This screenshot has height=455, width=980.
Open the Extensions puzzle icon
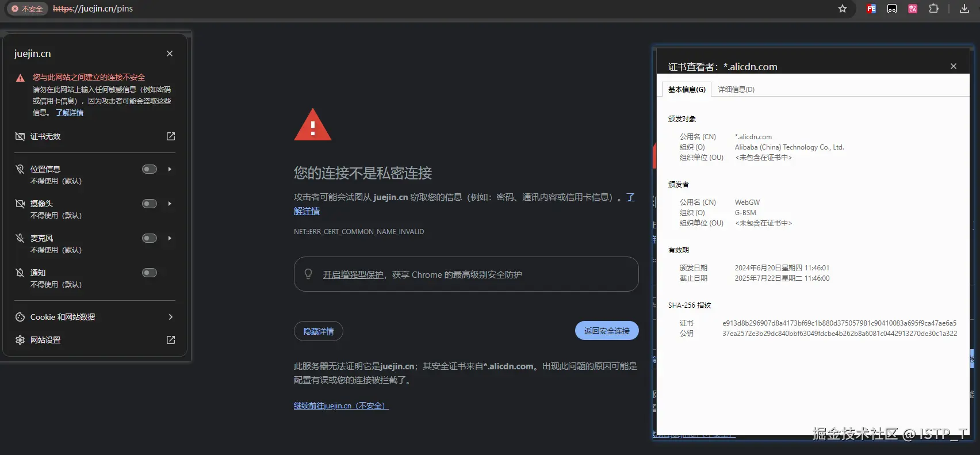934,9
